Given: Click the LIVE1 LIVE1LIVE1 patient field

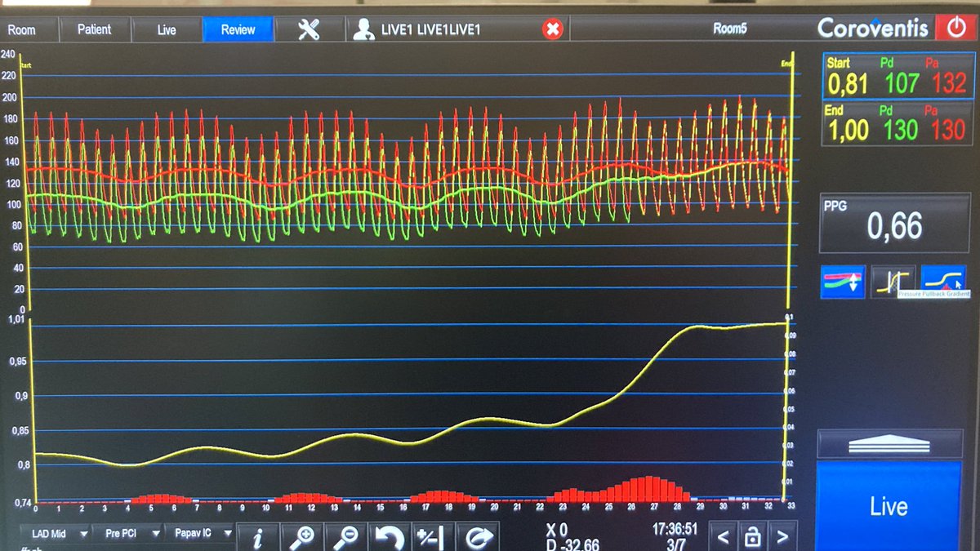Looking at the screenshot, I should tap(457, 29).
